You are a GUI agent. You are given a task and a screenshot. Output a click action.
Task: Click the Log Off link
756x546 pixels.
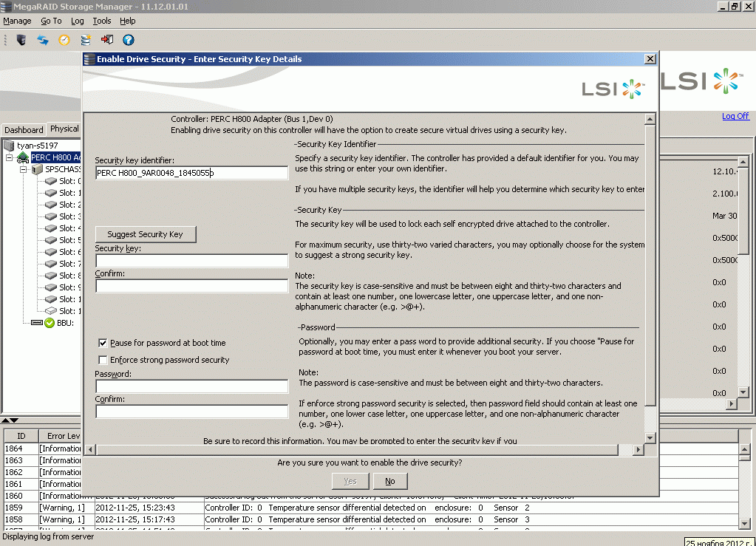(735, 116)
